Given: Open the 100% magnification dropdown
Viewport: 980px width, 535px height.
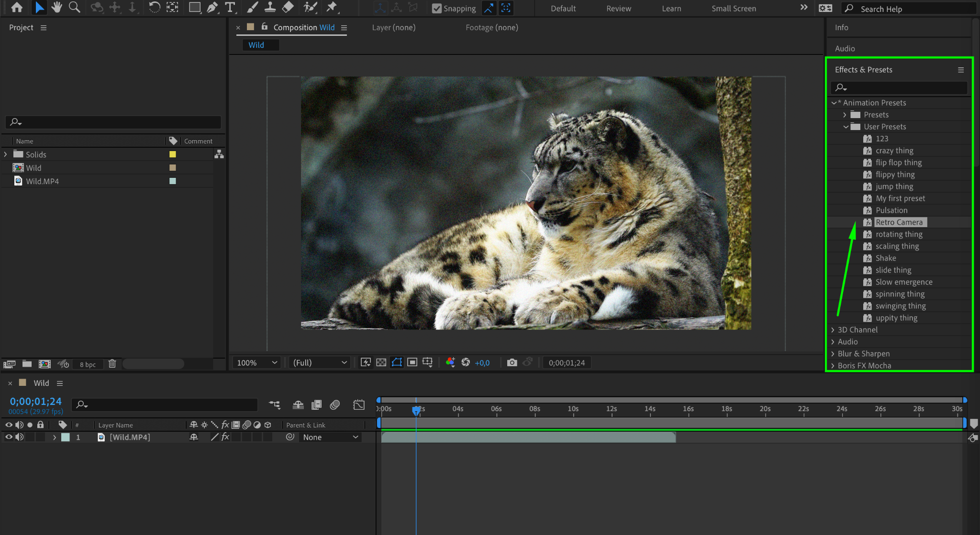Looking at the screenshot, I should (x=257, y=362).
